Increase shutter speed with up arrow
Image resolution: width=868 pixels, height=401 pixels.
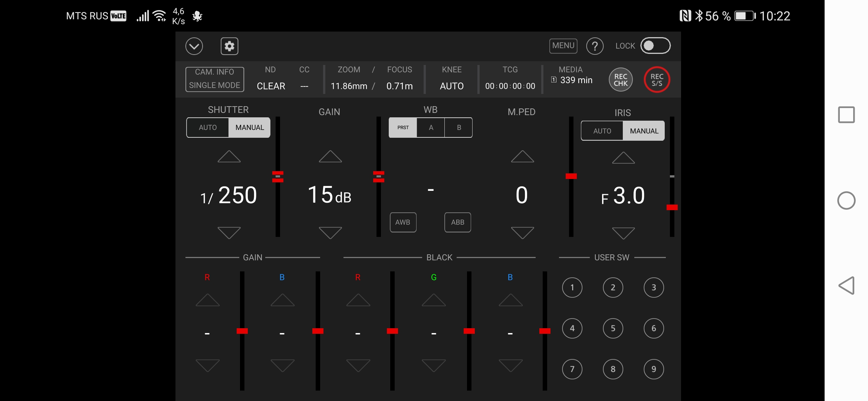[229, 156]
